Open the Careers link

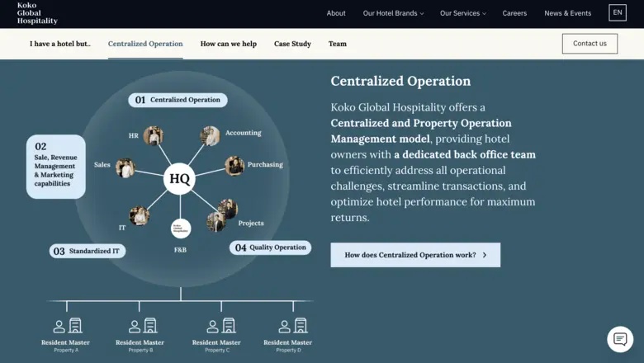[514, 13]
